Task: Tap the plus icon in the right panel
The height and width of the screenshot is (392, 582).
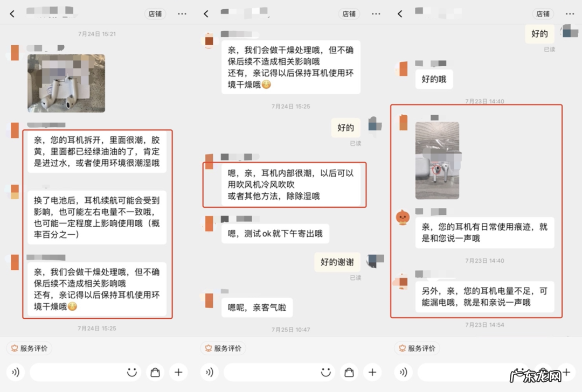Action: pyautogui.click(x=566, y=372)
